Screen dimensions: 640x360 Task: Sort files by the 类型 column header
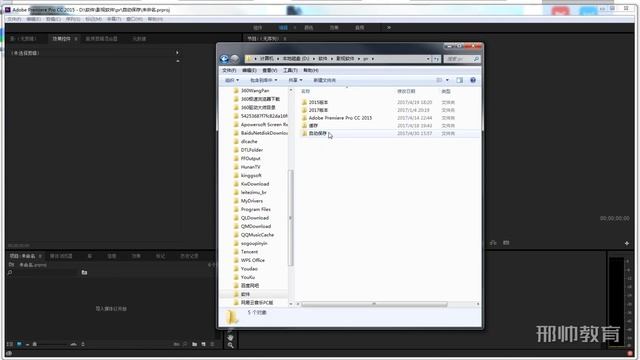tap(446, 91)
